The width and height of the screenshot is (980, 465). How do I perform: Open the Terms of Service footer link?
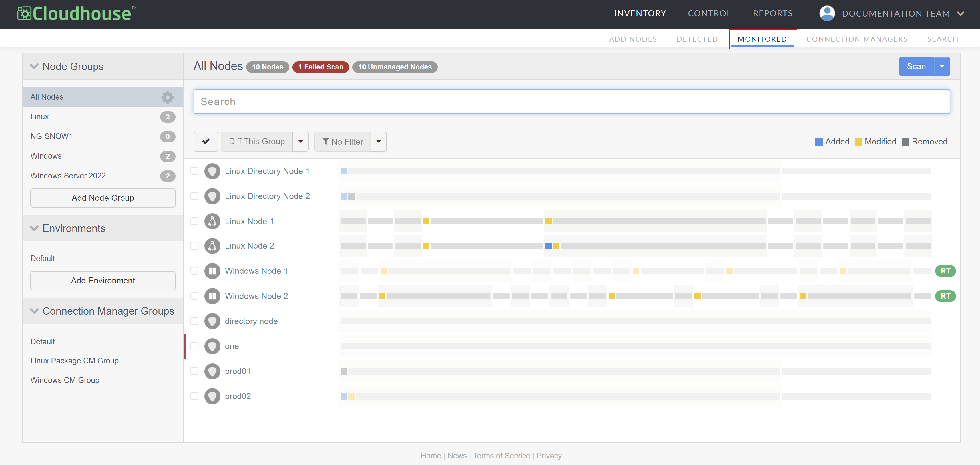pos(501,456)
